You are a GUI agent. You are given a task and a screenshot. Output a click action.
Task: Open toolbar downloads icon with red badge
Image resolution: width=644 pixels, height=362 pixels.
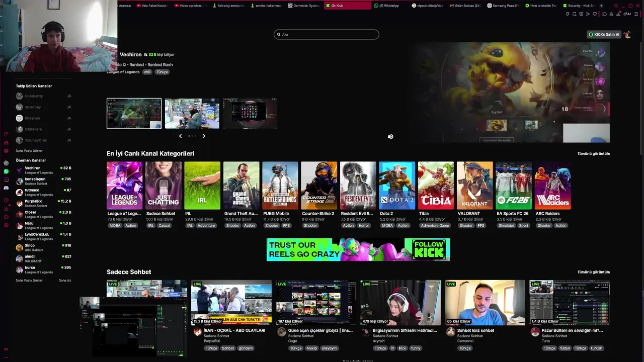pos(618,14)
